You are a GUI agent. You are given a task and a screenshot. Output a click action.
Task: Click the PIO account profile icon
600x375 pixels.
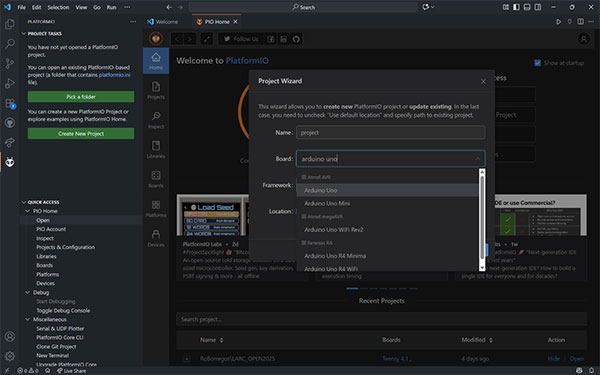click(584, 39)
